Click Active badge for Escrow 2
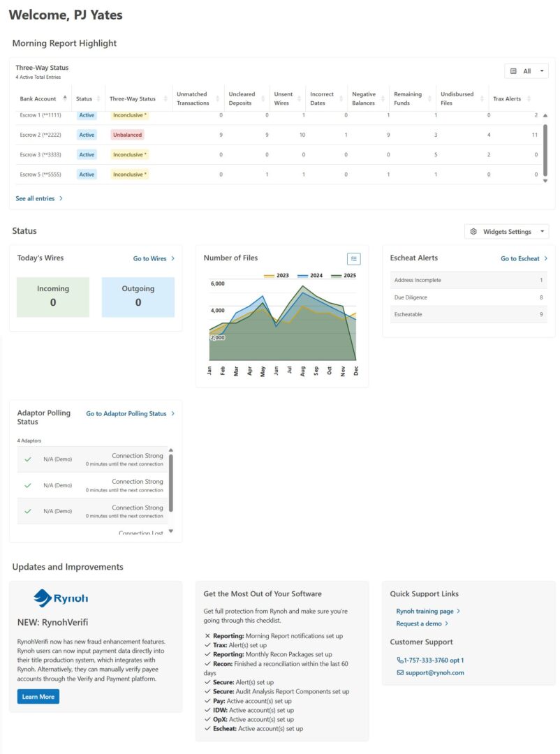This screenshot has height=754, width=560. (x=87, y=135)
